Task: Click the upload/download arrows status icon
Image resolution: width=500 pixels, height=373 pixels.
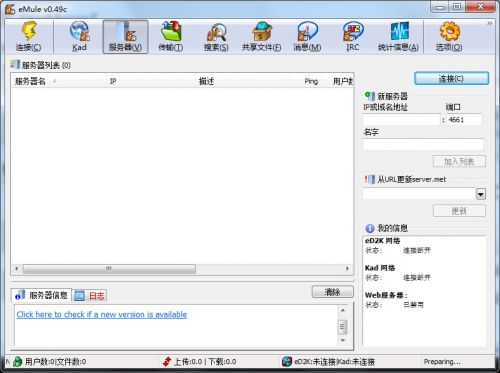Action: coord(167,361)
